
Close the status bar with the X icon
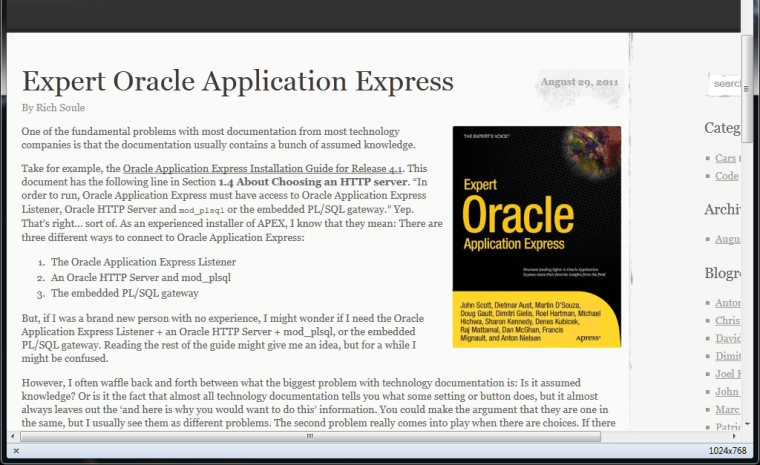[16, 450]
